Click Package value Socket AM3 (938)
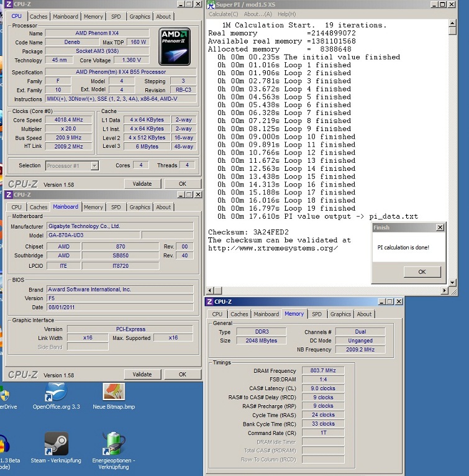 click(x=97, y=51)
